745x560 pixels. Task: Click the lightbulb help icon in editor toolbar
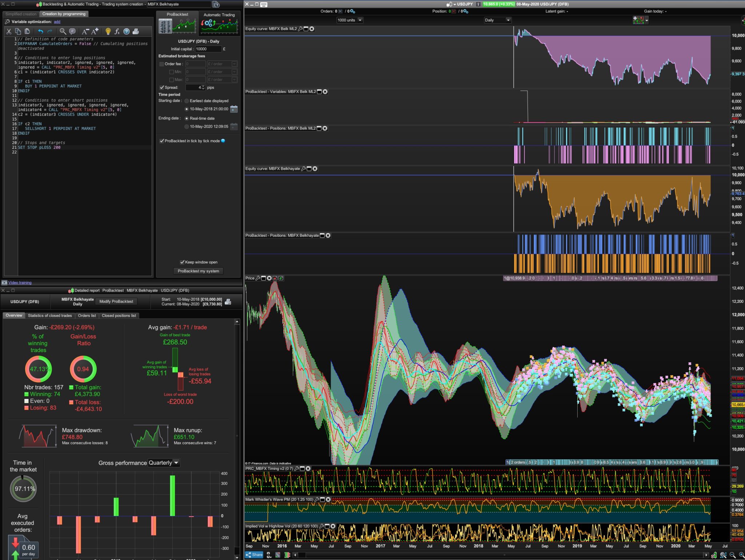click(x=108, y=32)
